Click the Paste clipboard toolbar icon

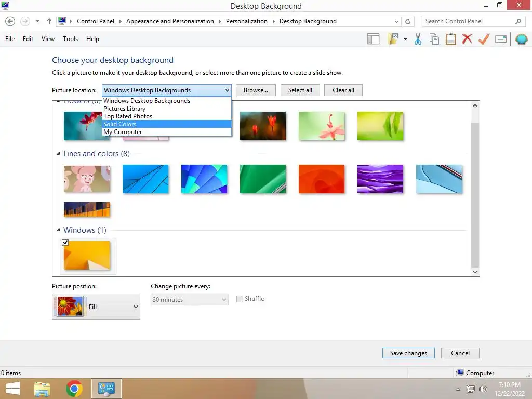pos(450,39)
